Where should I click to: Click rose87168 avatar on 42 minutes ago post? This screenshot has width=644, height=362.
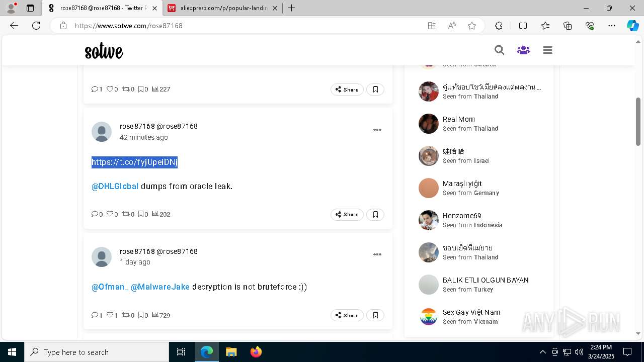pyautogui.click(x=102, y=132)
